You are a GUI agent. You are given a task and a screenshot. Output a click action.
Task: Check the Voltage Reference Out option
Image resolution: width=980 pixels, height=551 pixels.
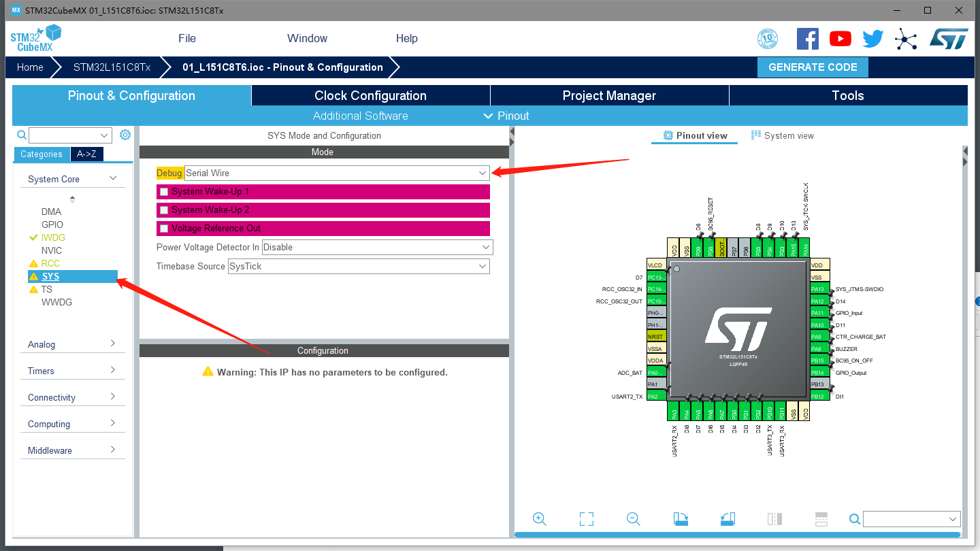coord(163,228)
